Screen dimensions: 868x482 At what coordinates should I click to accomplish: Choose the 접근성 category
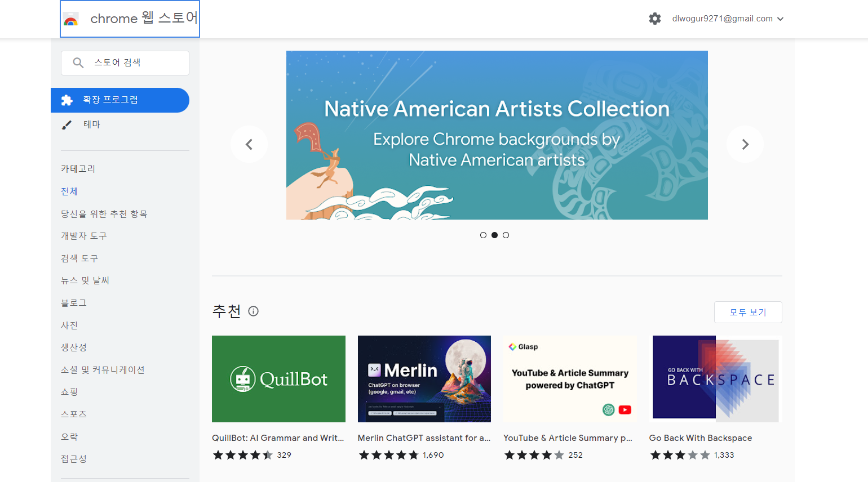click(x=74, y=459)
